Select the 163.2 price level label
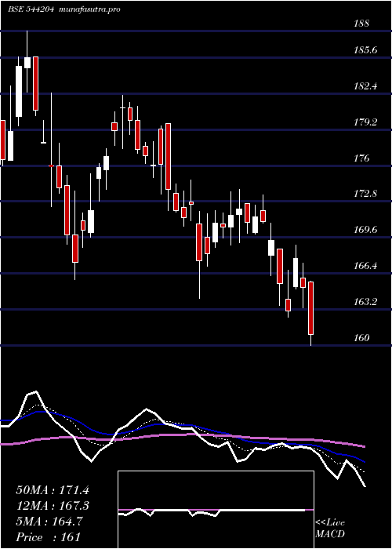This screenshot has height=549, width=392. 365,302
